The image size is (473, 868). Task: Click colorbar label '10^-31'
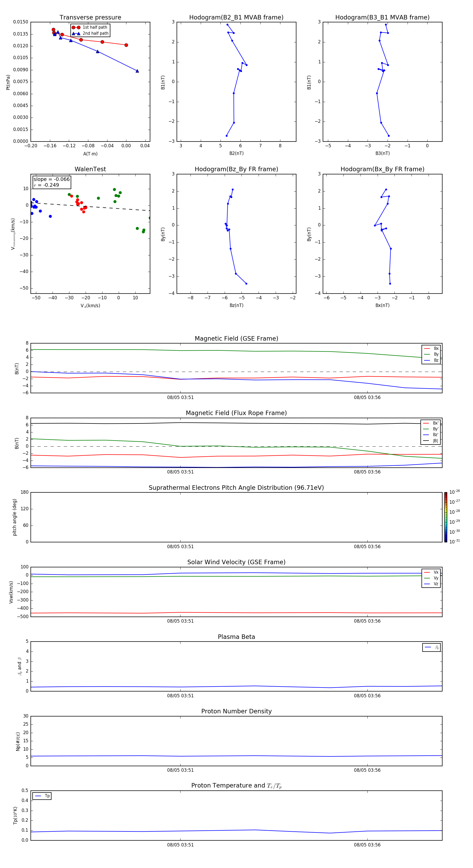[x=455, y=542]
